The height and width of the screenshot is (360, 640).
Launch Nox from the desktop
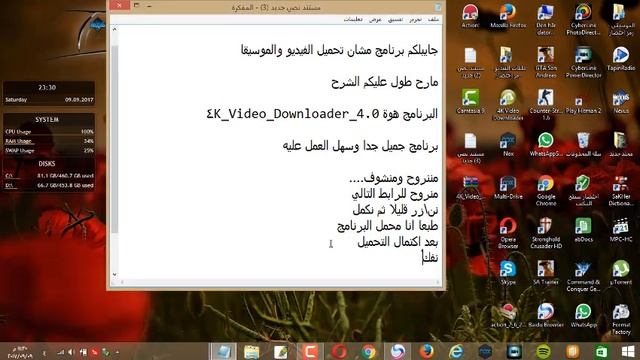[x=508, y=145]
